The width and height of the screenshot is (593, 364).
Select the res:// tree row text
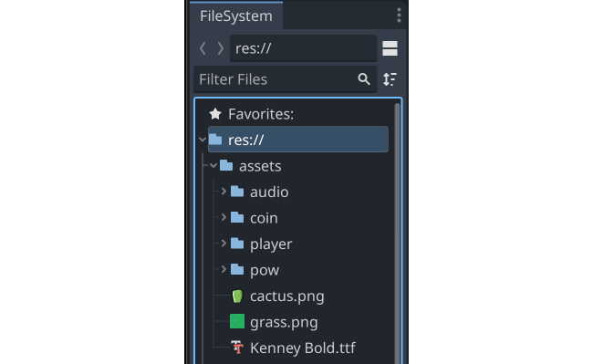click(x=245, y=140)
